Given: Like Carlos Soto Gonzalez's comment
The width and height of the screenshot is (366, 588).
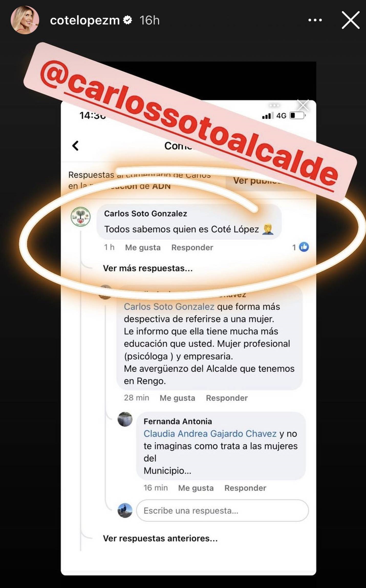Looking at the screenshot, I should coord(143,247).
